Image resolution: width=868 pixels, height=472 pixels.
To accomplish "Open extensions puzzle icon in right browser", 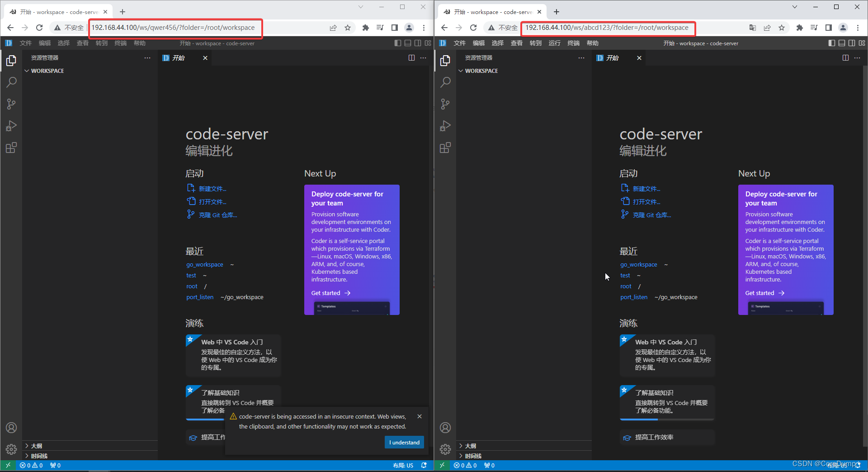I will 799,28.
